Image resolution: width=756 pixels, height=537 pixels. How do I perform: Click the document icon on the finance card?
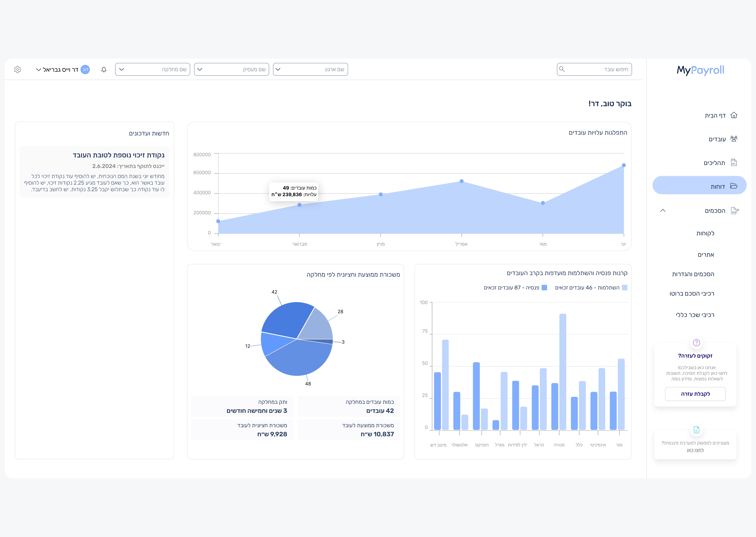[x=696, y=430]
